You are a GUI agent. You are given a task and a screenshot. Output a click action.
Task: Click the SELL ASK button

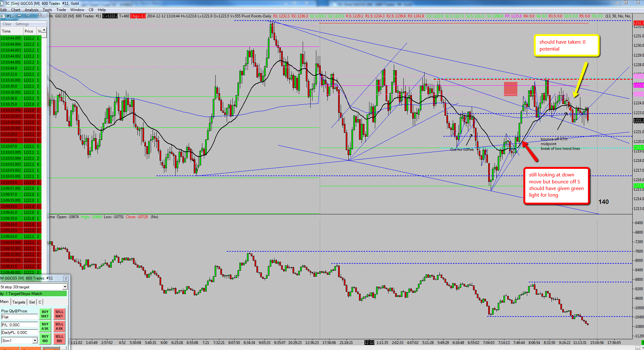[59, 326]
